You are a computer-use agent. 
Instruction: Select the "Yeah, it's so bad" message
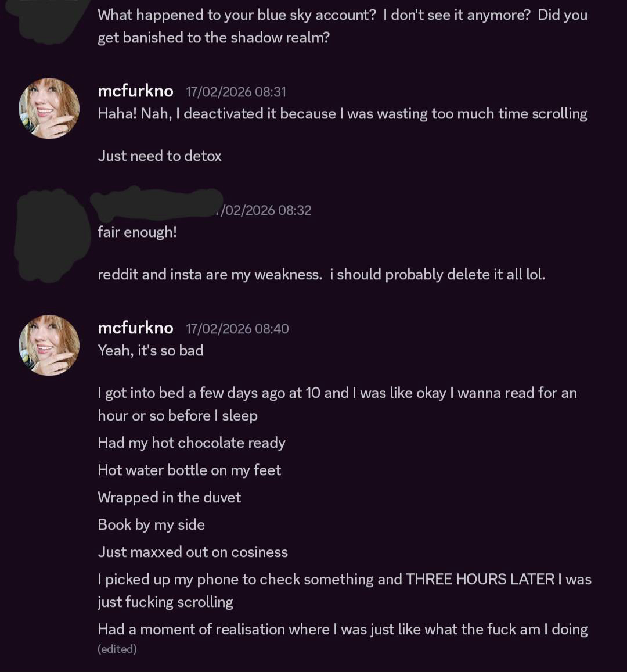150,351
